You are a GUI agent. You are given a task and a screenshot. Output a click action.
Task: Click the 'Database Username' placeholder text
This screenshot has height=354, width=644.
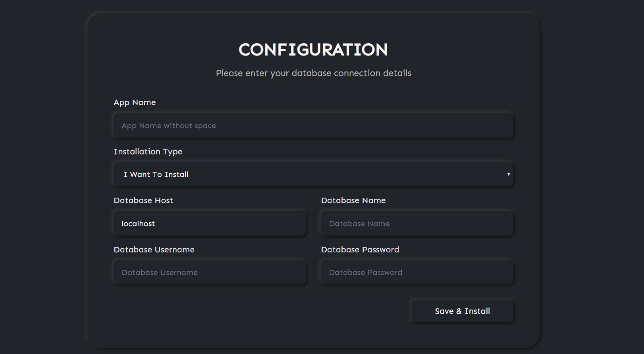pos(160,273)
